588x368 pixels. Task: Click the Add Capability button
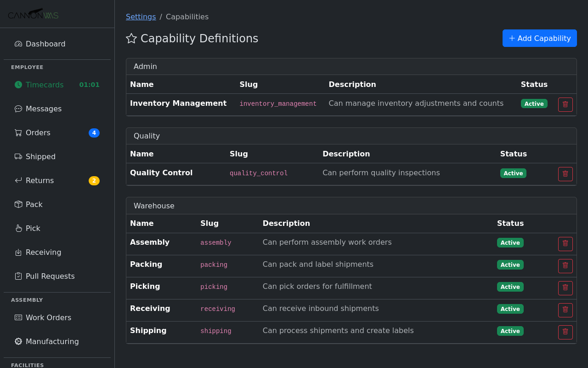[539, 38]
